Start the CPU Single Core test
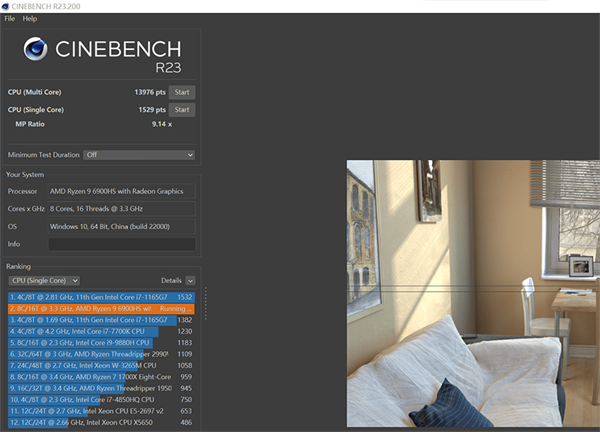 [181, 109]
